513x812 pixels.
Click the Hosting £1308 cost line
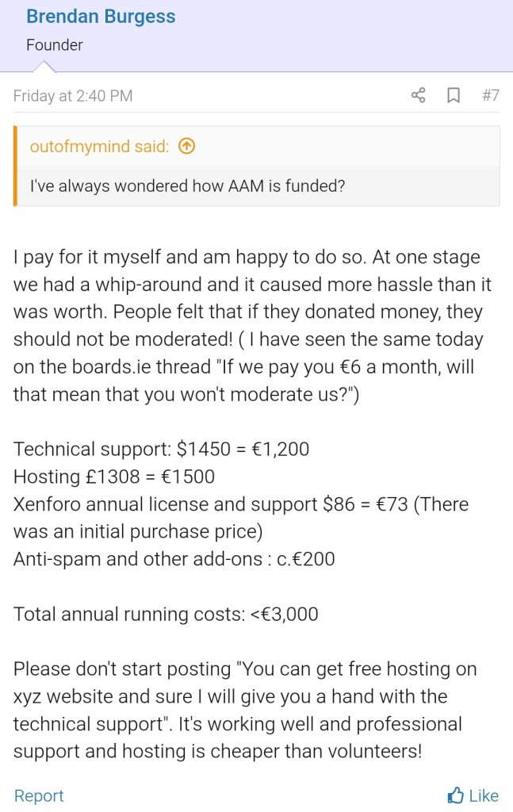pos(114,477)
